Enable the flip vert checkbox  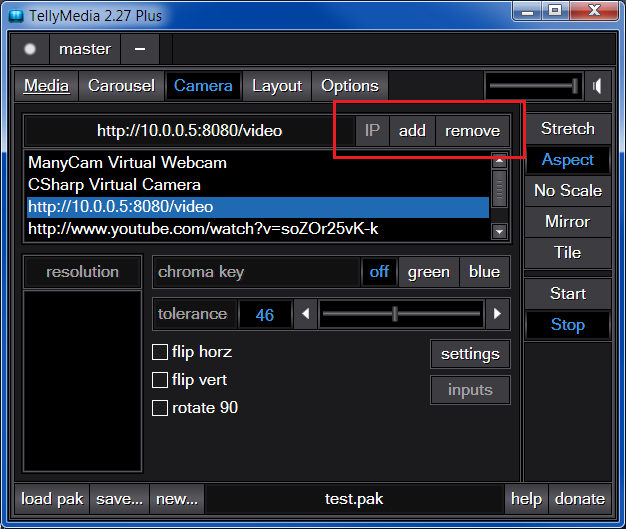159,380
